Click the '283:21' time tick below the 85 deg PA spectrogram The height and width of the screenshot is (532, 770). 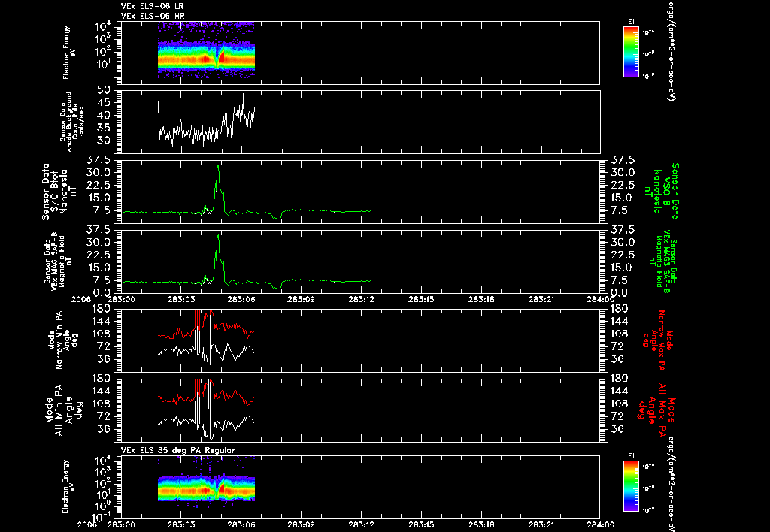[x=541, y=524]
